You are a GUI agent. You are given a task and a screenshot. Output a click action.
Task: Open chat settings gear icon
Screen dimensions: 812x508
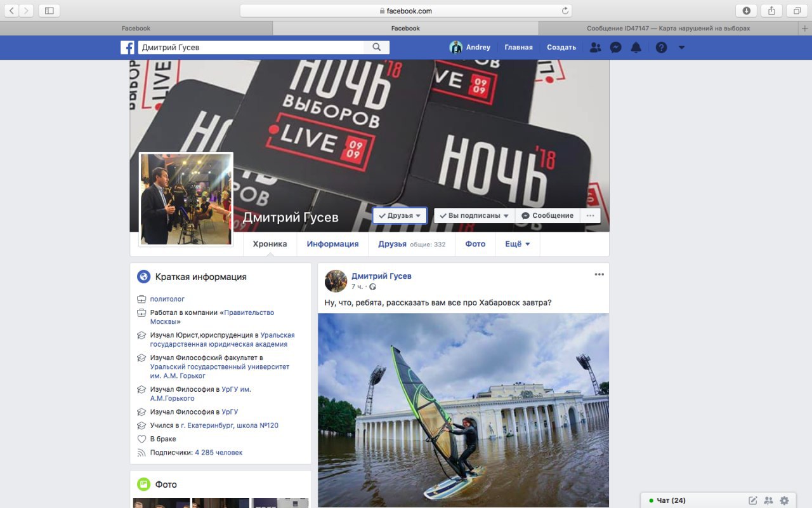tap(785, 500)
